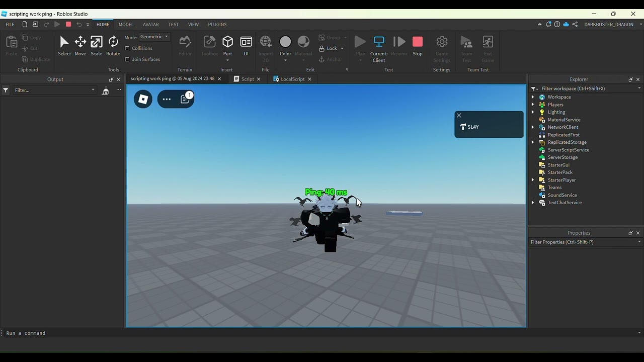Screen dimensions: 644x362
Task: Open in-game chat icon with badge
Action: click(x=185, y=99)
